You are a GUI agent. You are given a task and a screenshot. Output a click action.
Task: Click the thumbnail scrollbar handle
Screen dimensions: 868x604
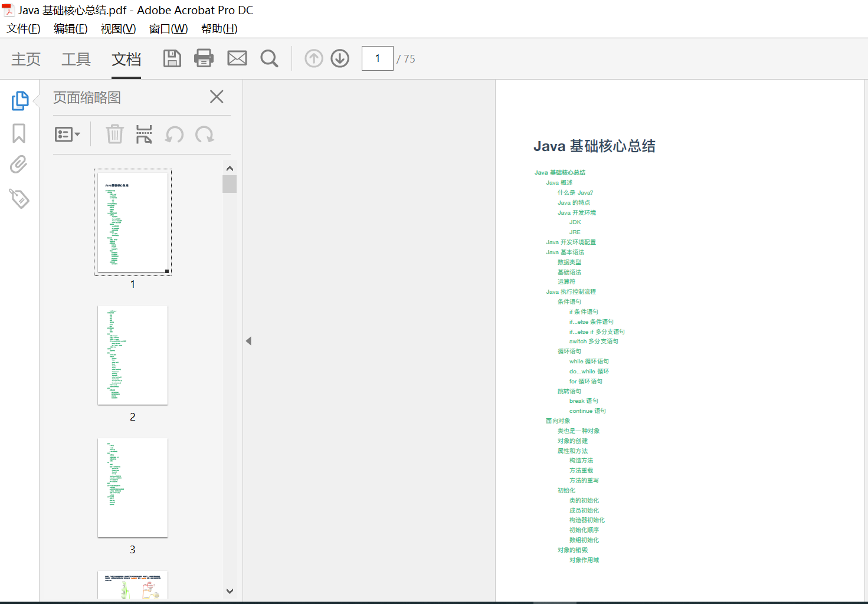(x=230, y=184)
